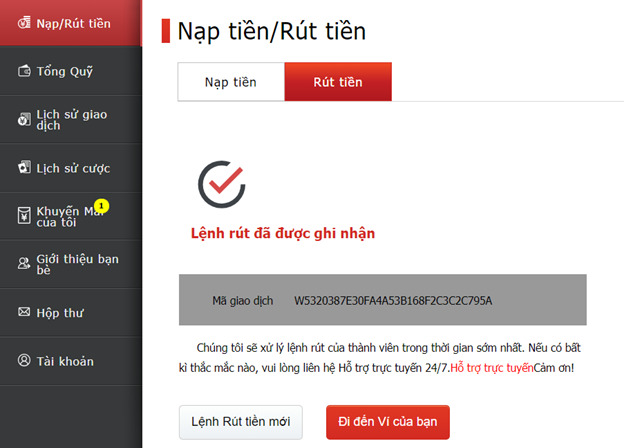Click the Nạp tiền/Rút tiền page heading

click(x=271, y=31)
